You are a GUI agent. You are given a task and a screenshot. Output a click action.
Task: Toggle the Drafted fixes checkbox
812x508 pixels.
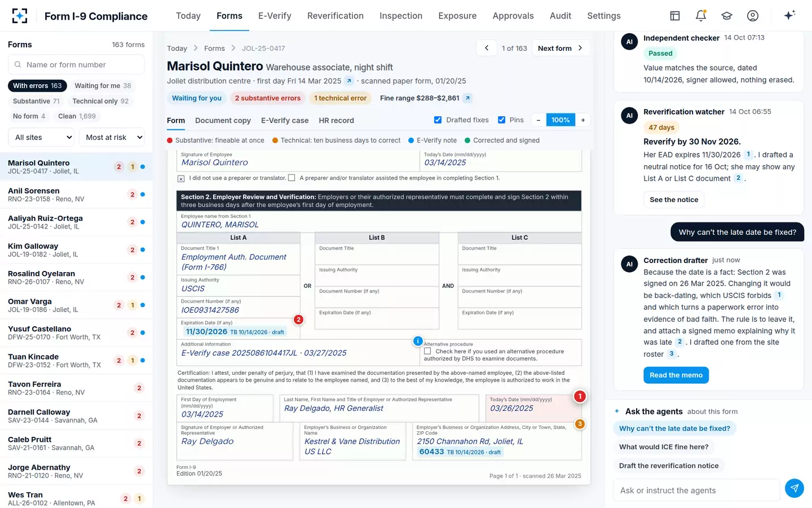pos(438,120)
